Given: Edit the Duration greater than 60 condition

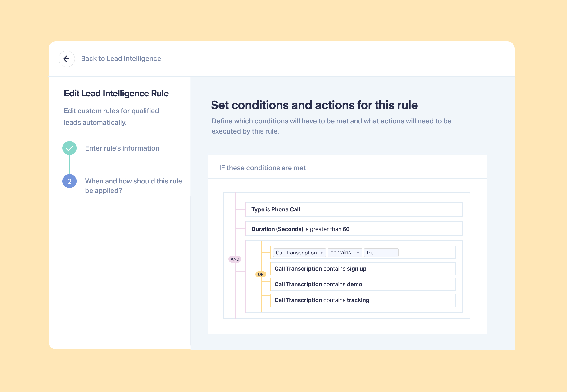Looking at the screenshot, I should point(354,229).
